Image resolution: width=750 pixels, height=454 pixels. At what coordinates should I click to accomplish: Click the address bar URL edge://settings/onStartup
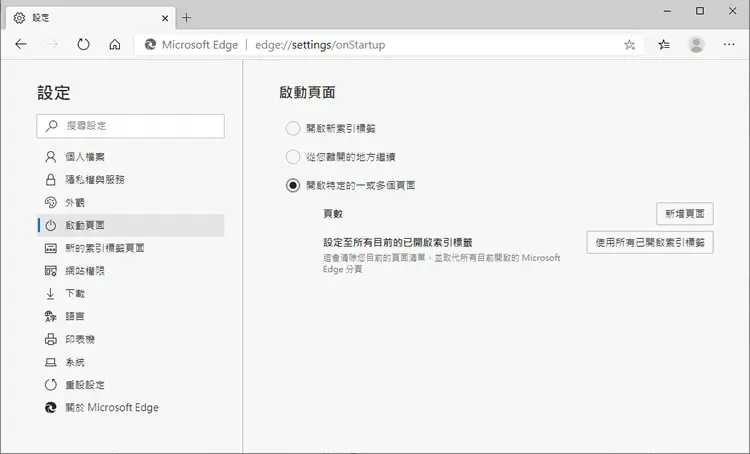pos(320,45)
